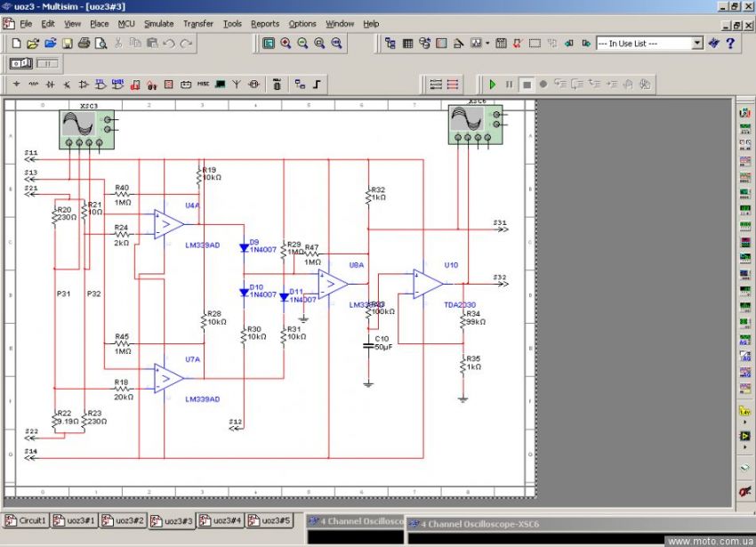This screenshot has height=547, width=756.
Task: Select the yellow Measurement Probe tool
Action: point(745,412)
